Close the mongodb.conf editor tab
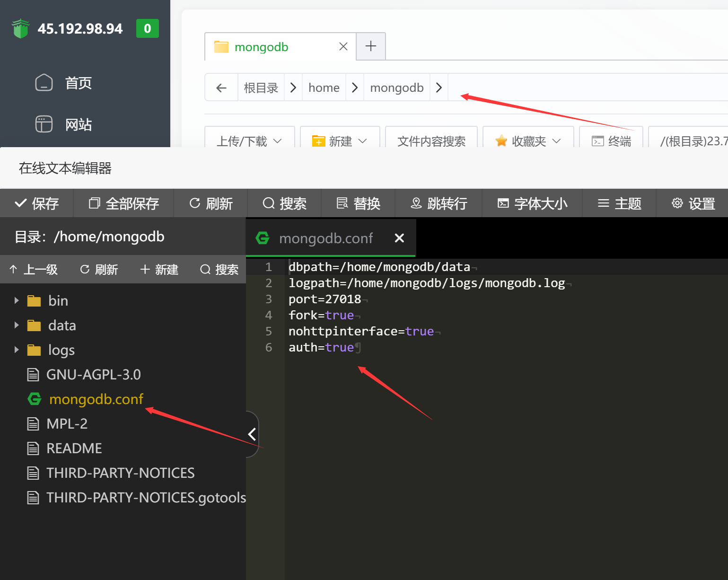The width and height of the screenshot is (728, 580). 399,238
